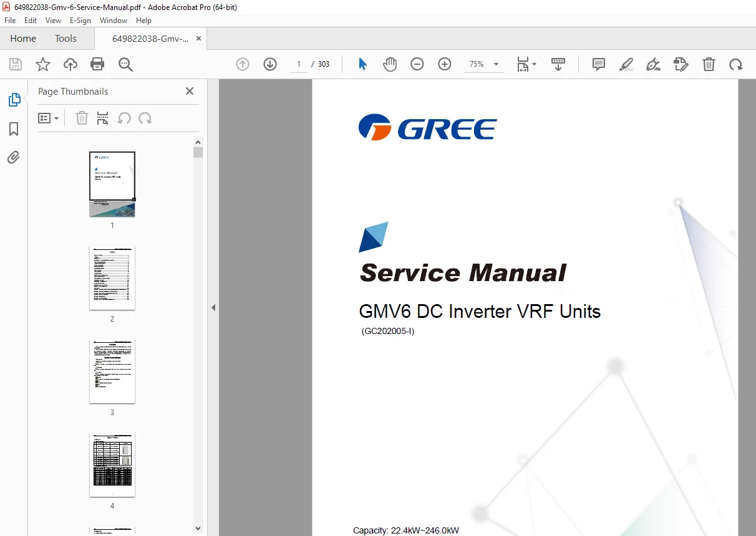This screenshot has width=756, height=536.
Task: Rotate counterclockwise in thumbnails panel
Action: coord(124,118)
